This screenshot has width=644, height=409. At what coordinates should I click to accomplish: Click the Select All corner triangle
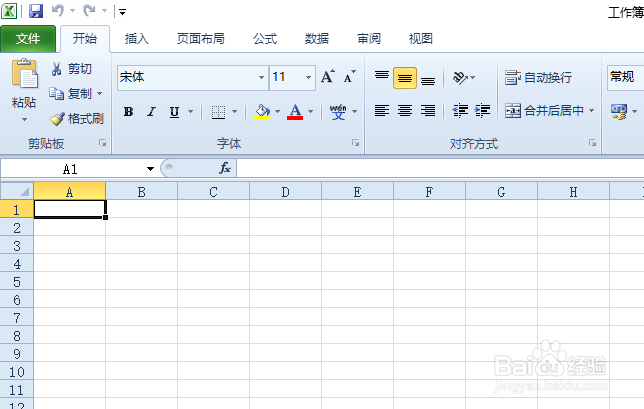click(x=17, y=191)
